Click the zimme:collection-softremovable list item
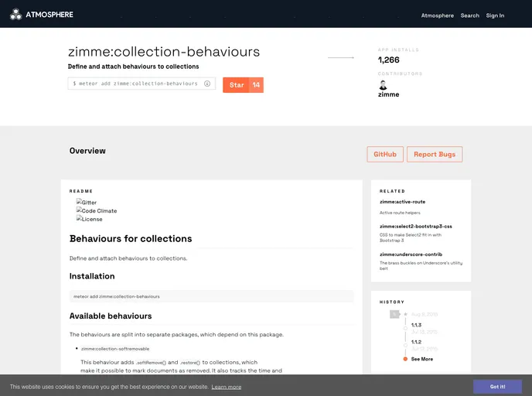532x396 pixels. [x=115, y=349]
